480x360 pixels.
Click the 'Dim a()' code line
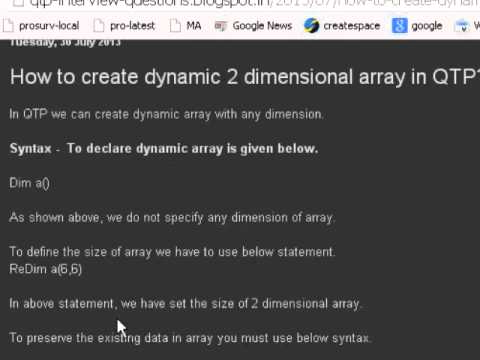[29, 183]
